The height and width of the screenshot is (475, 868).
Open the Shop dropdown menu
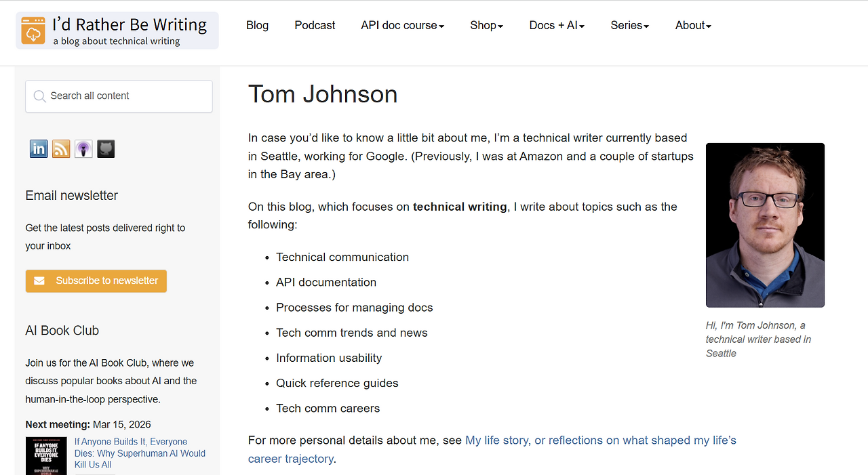click(x=486, y=26)
